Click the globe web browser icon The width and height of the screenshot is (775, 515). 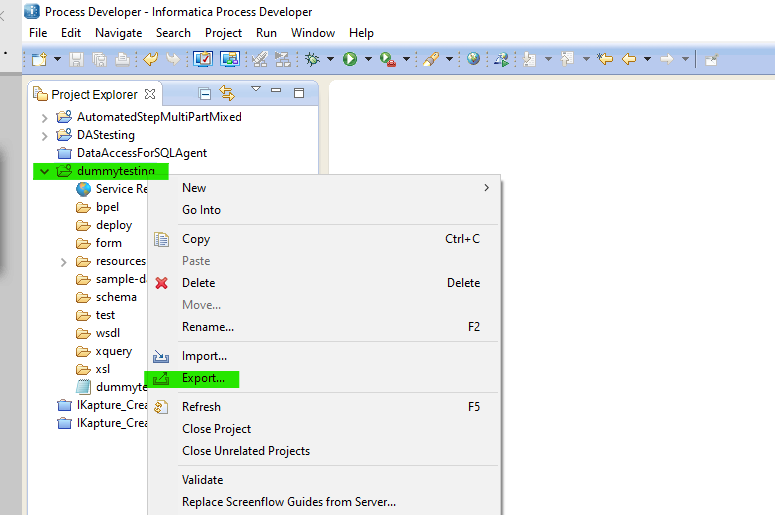474,59
